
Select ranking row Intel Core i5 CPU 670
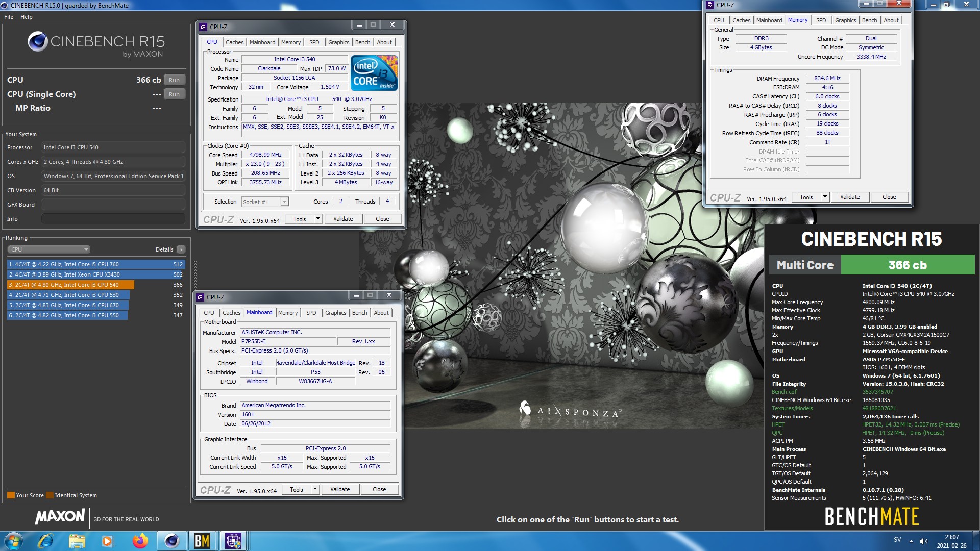pyautogui.click(x=96, y=305)
